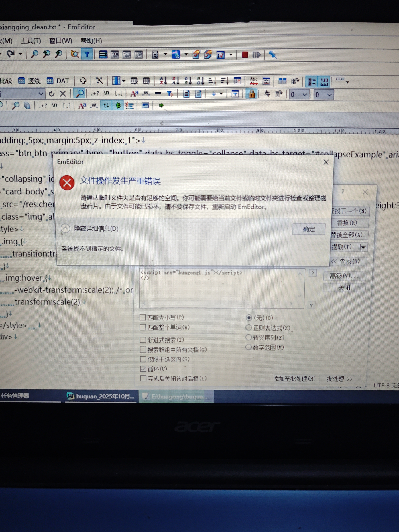Select the 正则表达式(X) radio option

pos(249,328)
